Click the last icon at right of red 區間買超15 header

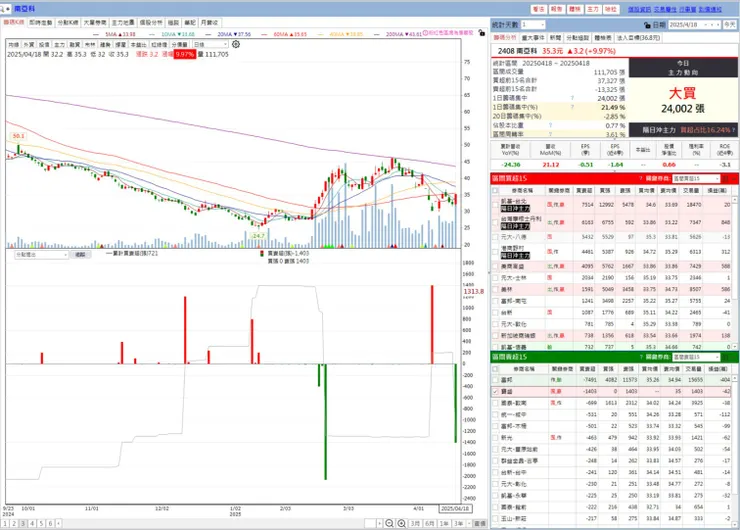[x=735, y=178]
